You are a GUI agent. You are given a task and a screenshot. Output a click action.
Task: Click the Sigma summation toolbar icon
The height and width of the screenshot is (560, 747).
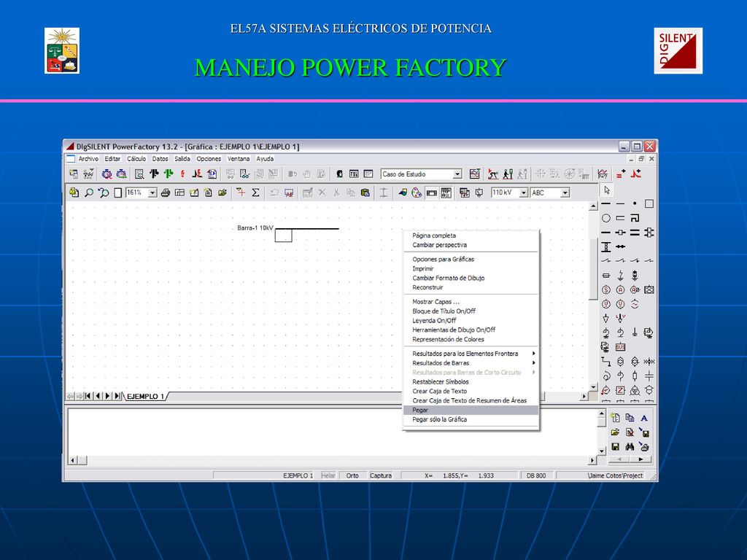tap(255, 192)
